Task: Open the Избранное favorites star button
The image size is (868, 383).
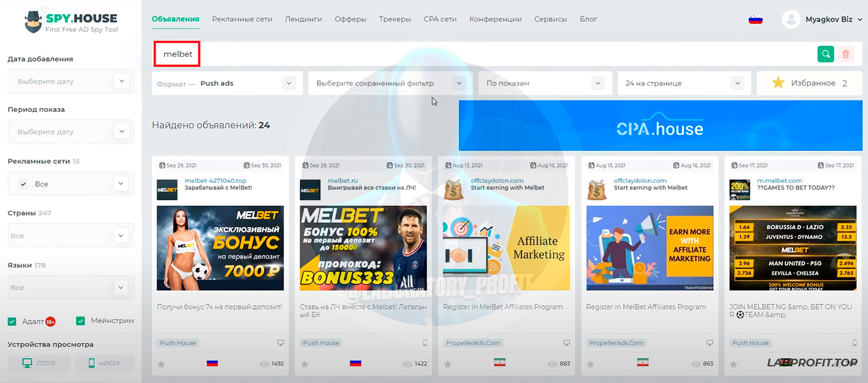Action: 809,83
